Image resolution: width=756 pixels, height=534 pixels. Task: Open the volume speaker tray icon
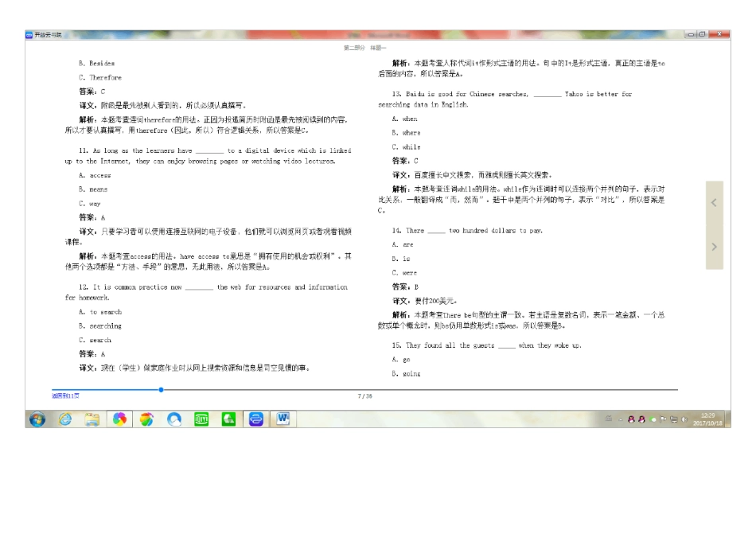[x=684, y=419]
